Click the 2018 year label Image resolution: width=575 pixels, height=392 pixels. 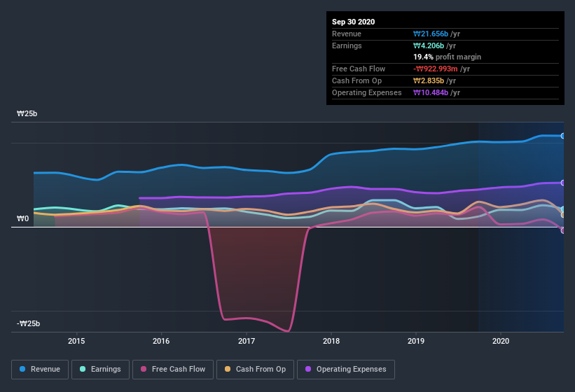click(x=331, y=341)
